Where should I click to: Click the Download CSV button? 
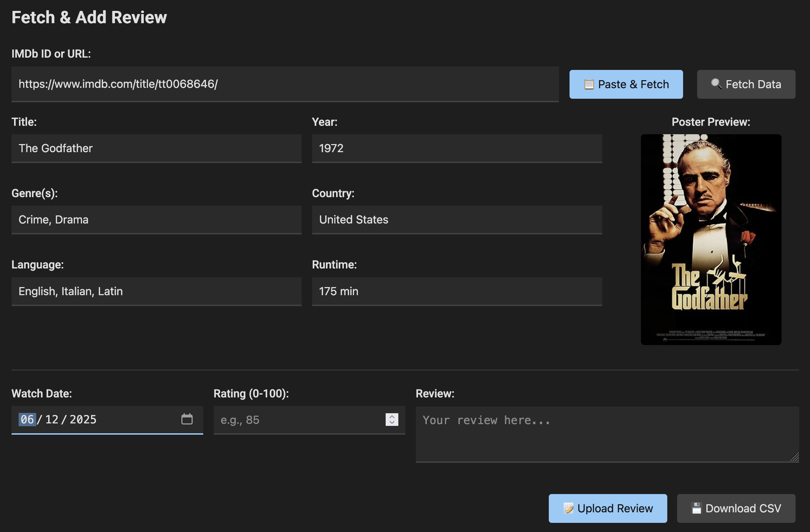click(736, 508)
